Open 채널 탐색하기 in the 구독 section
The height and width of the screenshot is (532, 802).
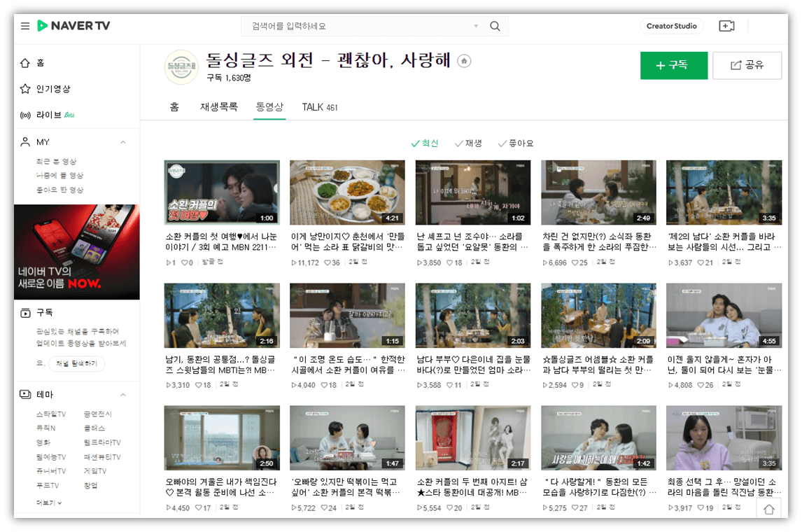[x=76, y=363]
